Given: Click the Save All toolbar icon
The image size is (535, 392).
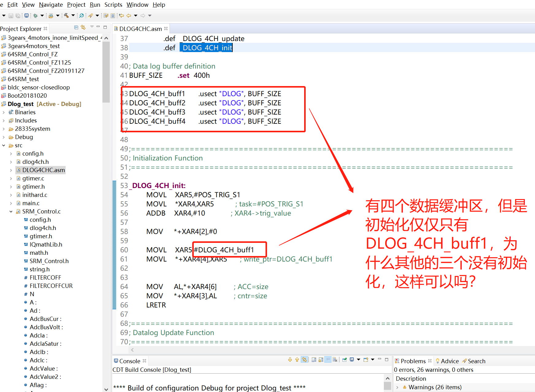Looking at the screenshot, I should tap(18, 16).
